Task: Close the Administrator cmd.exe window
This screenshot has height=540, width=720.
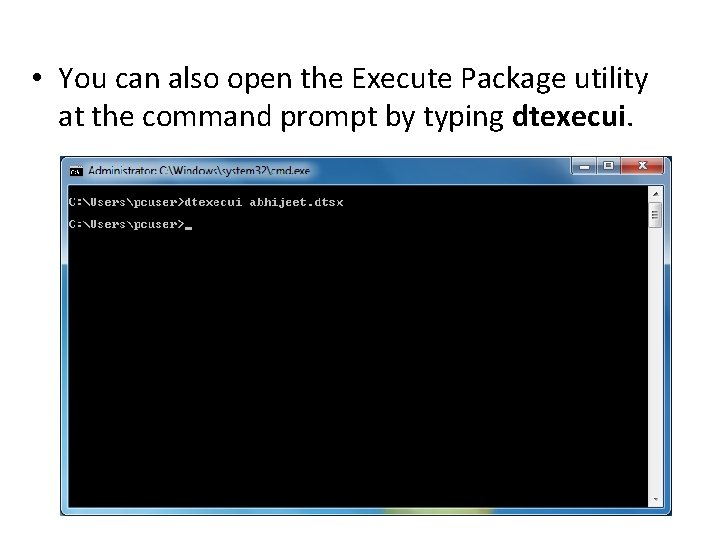Action: coord(642,166)
